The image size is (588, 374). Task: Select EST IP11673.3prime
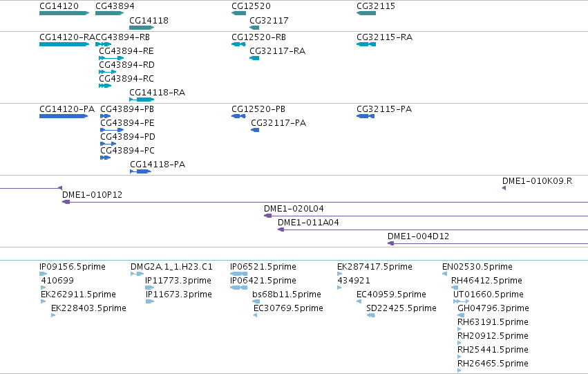pyautogui.click(x=150, y=301)
